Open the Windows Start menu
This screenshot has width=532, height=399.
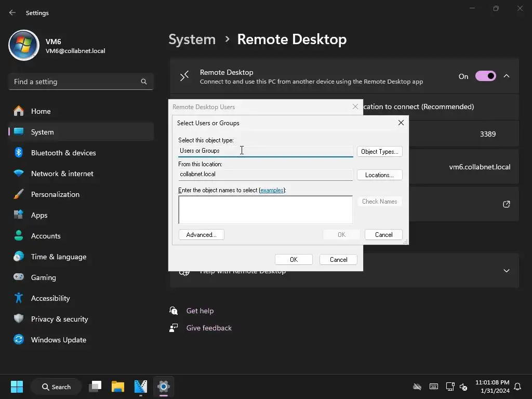(17, 387)
